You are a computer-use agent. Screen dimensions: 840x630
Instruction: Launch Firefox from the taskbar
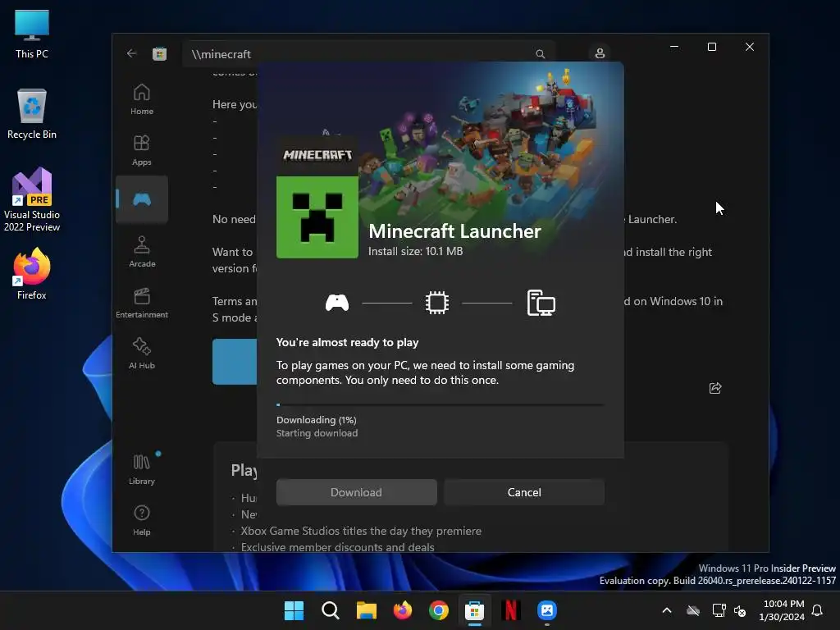point(402,610)
